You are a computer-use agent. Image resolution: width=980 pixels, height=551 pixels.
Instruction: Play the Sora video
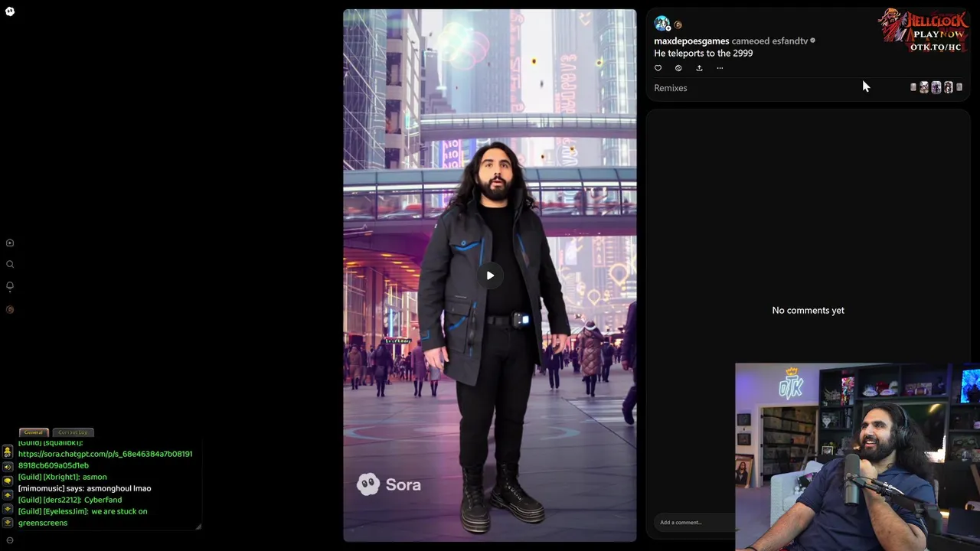click(490, 275)
